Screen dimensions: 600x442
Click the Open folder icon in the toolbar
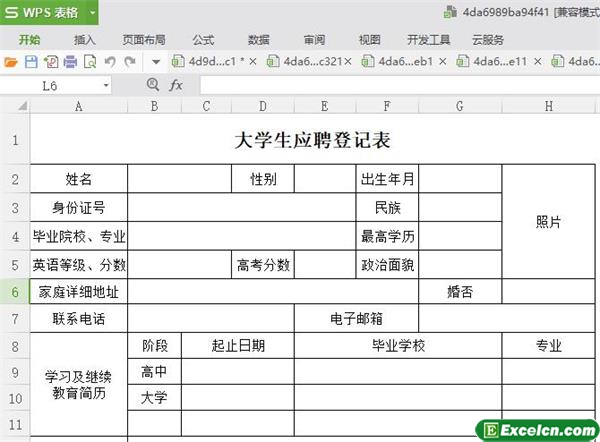(x=11, y=62)
